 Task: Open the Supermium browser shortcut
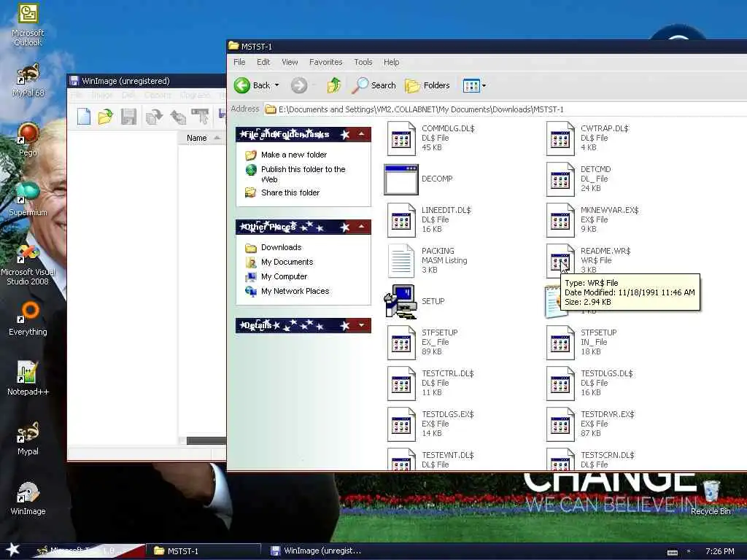[x=28, y=199]
